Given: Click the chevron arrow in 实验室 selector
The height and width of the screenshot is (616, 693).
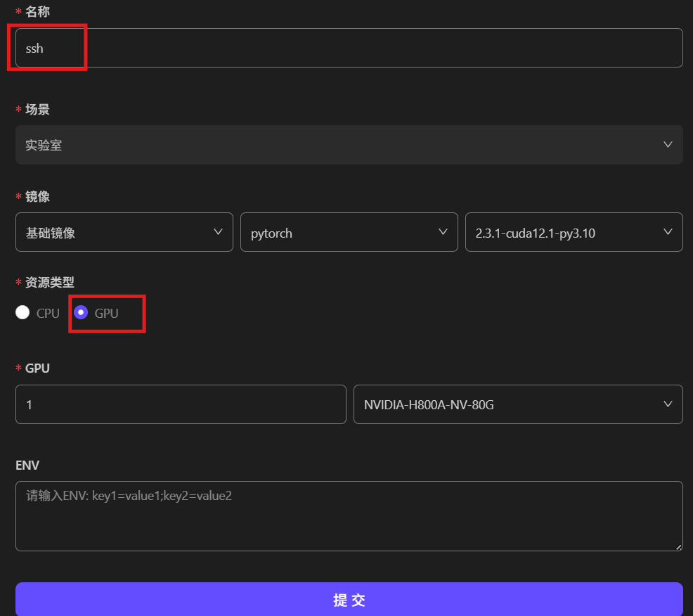Looking at the screenshot, I should click(x=668, y=144).
